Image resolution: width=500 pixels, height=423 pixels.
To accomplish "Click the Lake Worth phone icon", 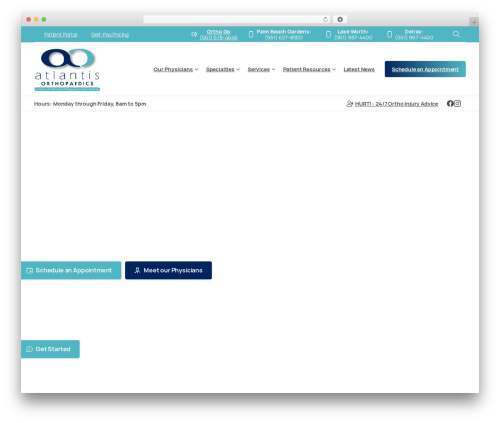I will pyautogui.click(x=328, y=34).
